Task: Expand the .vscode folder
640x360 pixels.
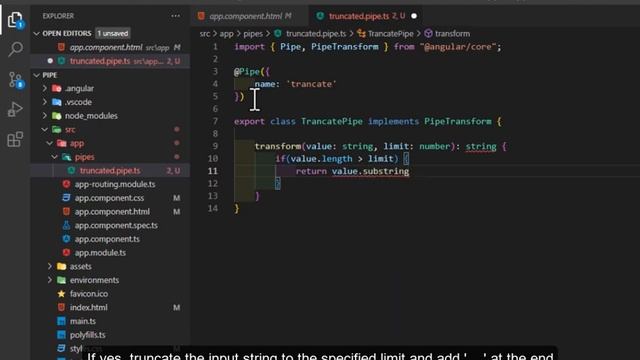Action: click(45, 102)
